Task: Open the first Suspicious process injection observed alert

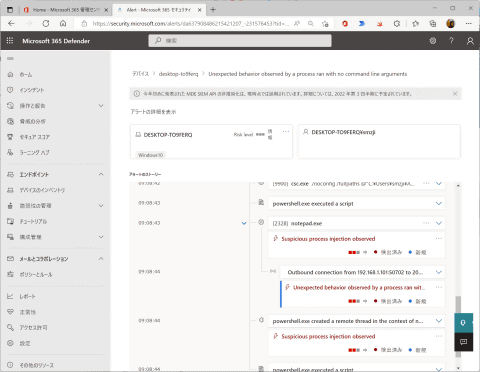Action: tap(328, 239)
